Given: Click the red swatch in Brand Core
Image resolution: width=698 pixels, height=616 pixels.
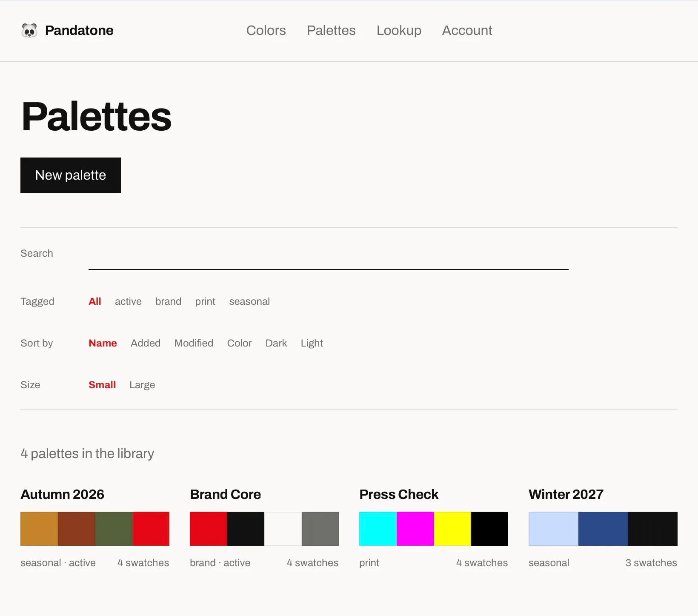Looking at the screenshot, I should coord(209,529).
